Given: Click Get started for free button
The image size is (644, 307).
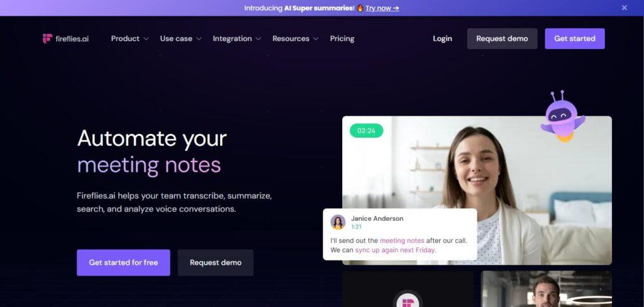Looking at the screenshot, I should point(123,262).
